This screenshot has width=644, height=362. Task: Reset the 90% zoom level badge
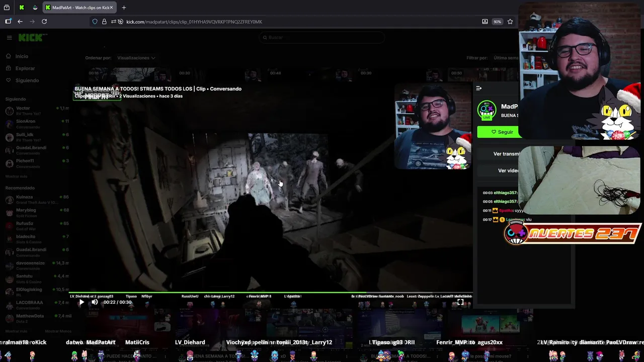coord(497,22)
